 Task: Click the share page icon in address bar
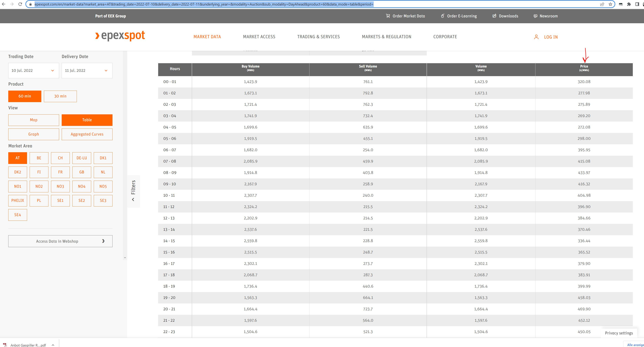coord(602,4)
